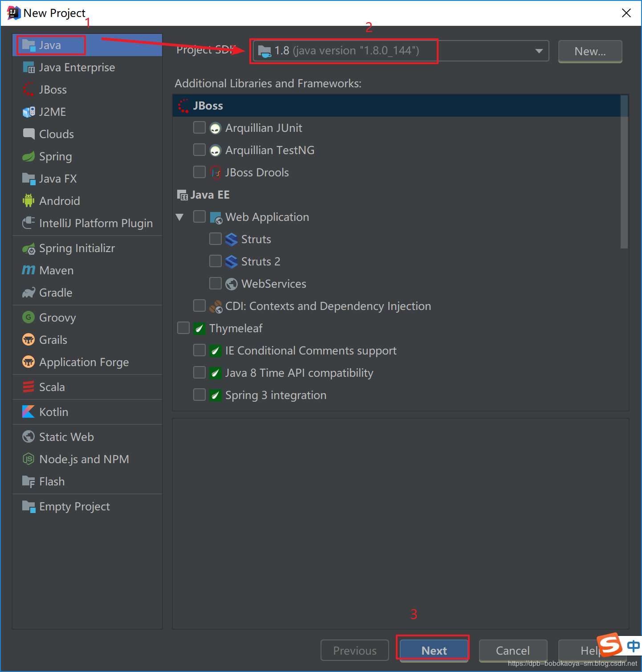Enable Arquillian TestNG checkbox
Screen dimensions: 642x672
(x=199, y=150)
